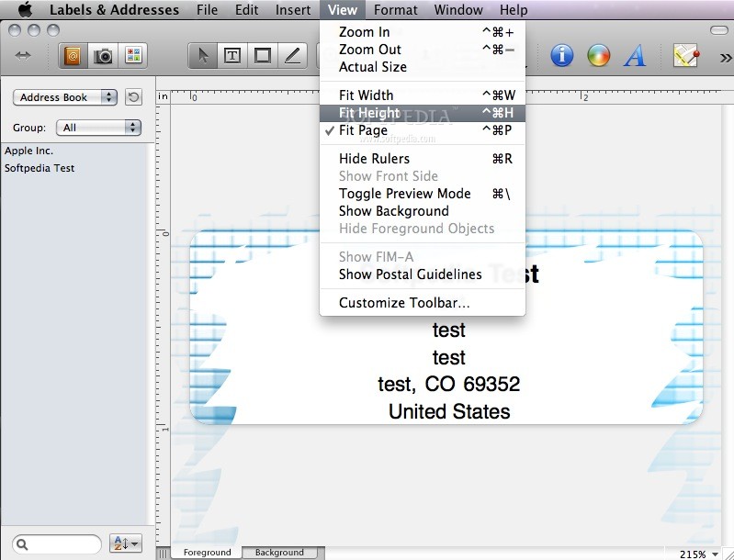Click the map pin toolbar icon
Screen dimensions: 734x560
point(686,56)
